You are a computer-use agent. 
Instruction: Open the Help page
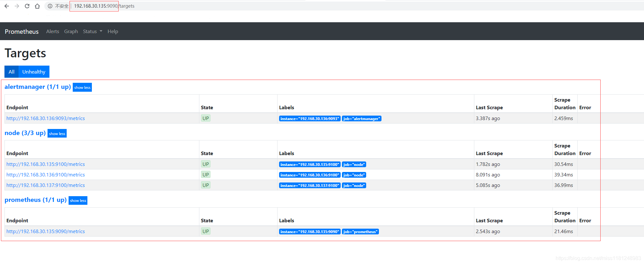point(113,32)
